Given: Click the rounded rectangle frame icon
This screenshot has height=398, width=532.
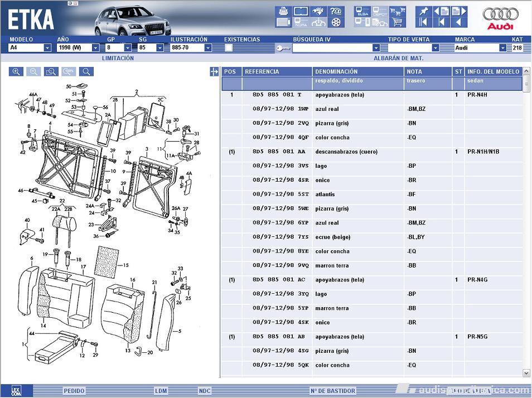Looking at the screenshot, I should (x=301, y=11).
